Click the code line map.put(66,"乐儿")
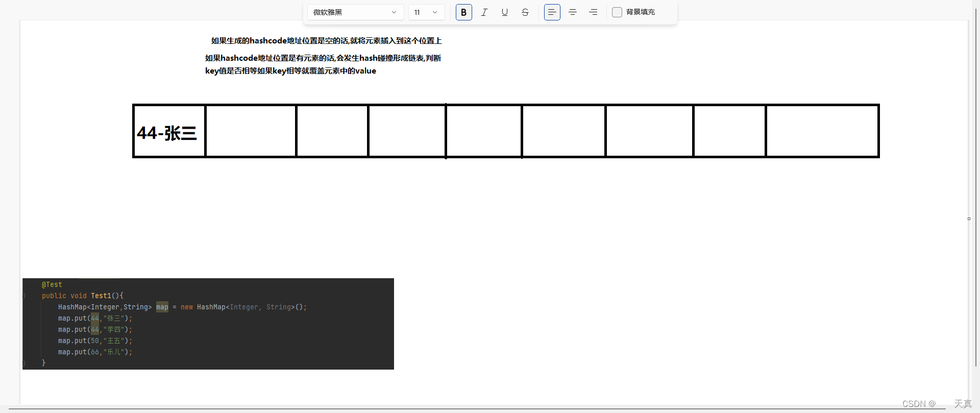Screen dimensions: 980x413 coord(95,352)
